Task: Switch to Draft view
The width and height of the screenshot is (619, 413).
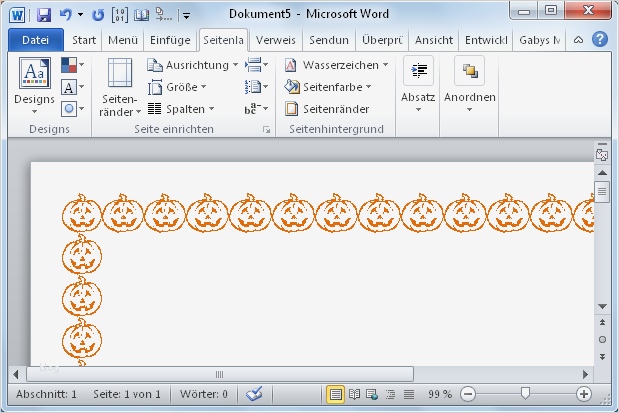Action: pos(409,394)
